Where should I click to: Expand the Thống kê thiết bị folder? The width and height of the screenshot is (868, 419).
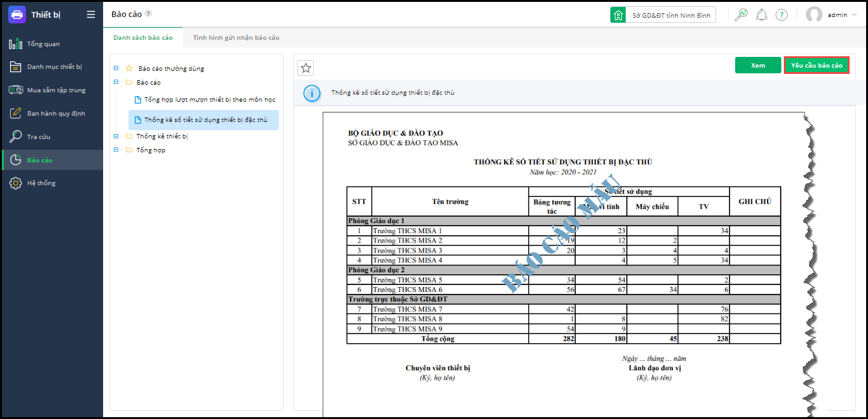116,136
